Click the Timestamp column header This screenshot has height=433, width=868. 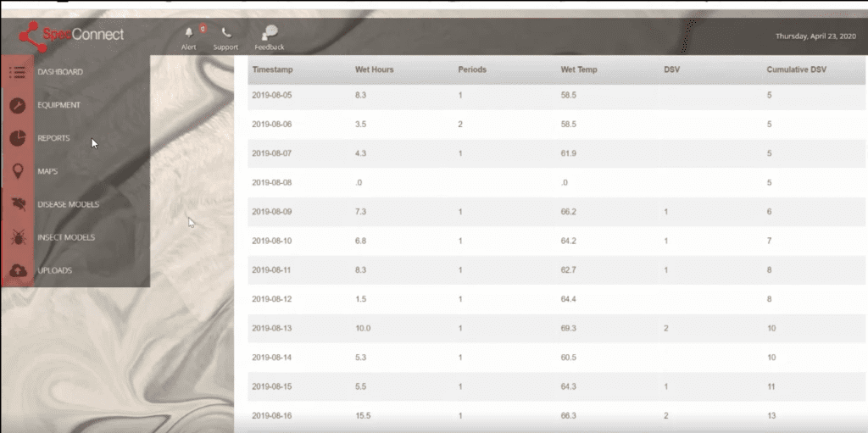[272, 69]
